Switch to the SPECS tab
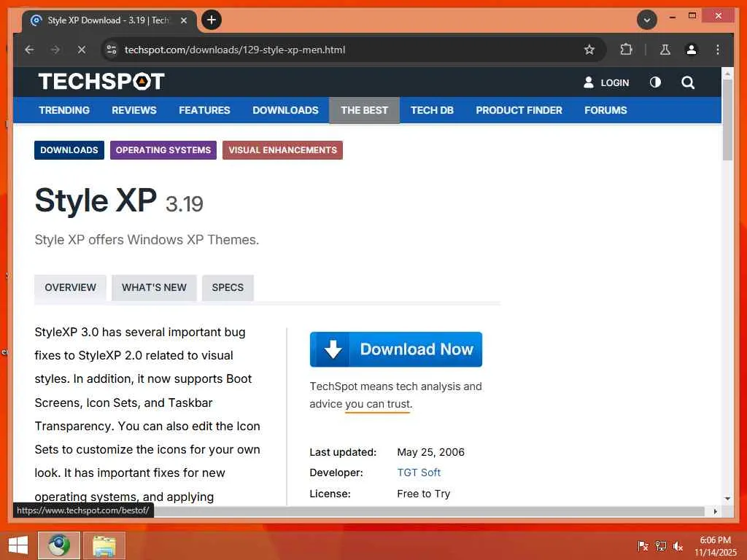The image size is (747, 560). tap(228, 287)
